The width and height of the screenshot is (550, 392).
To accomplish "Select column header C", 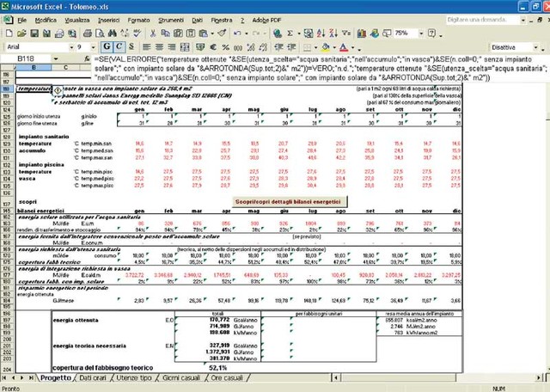I will coord(65,67).
